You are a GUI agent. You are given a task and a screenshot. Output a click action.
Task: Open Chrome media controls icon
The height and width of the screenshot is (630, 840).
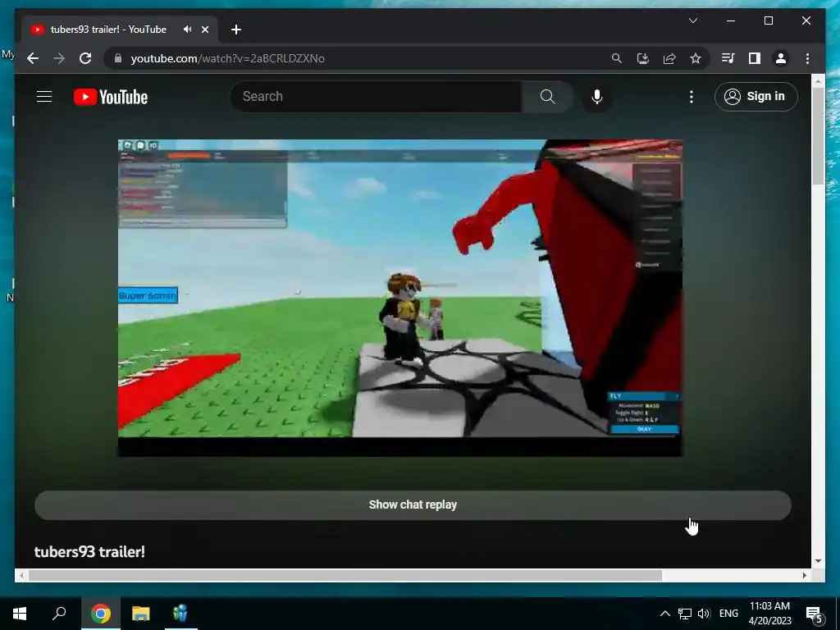[728, 58]
